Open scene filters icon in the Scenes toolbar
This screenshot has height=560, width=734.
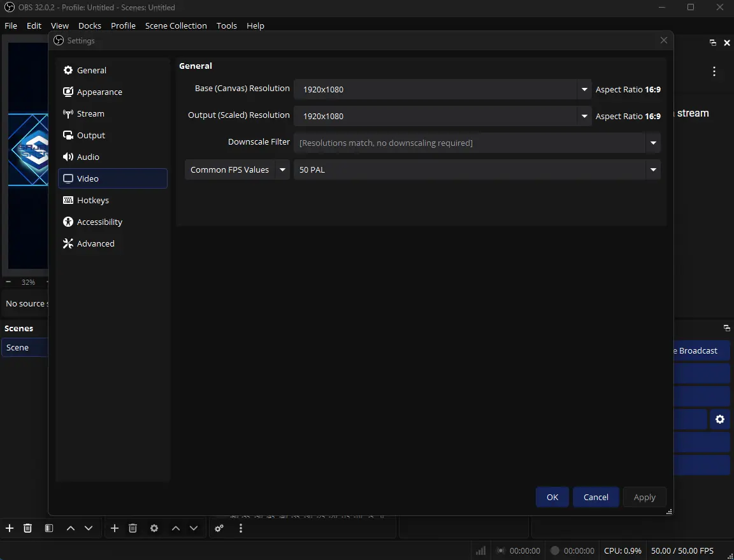tap(48, 528)
